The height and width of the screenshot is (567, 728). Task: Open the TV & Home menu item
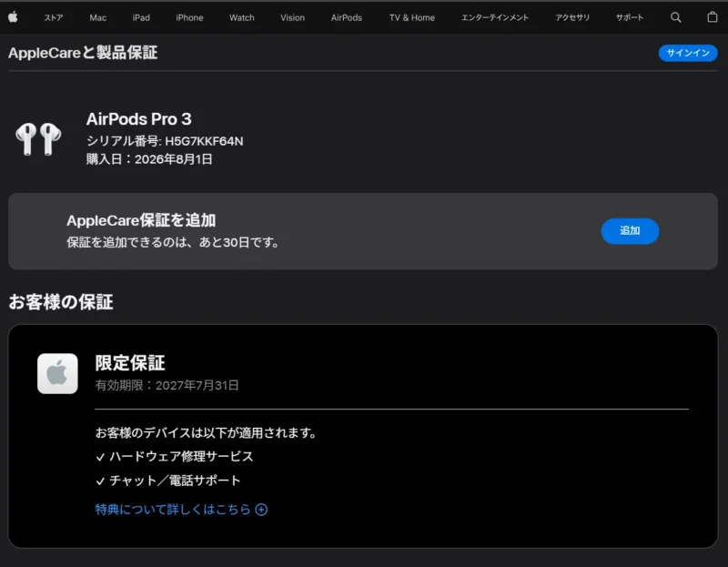(x=412, y=17)
